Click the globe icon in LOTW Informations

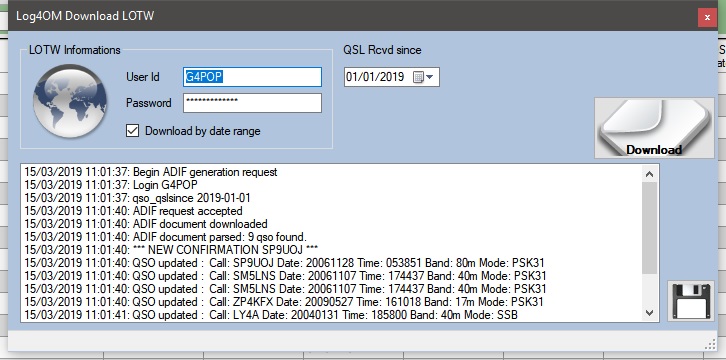pos(70,101)
